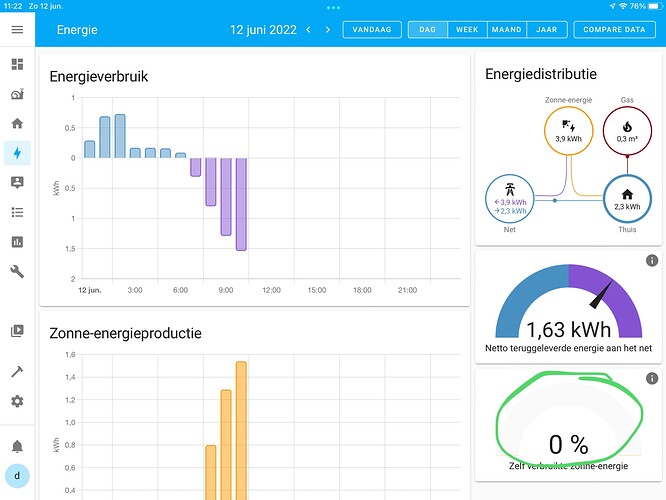Go to previous day arrow
The image size is (666, 500).
point(308,30)
